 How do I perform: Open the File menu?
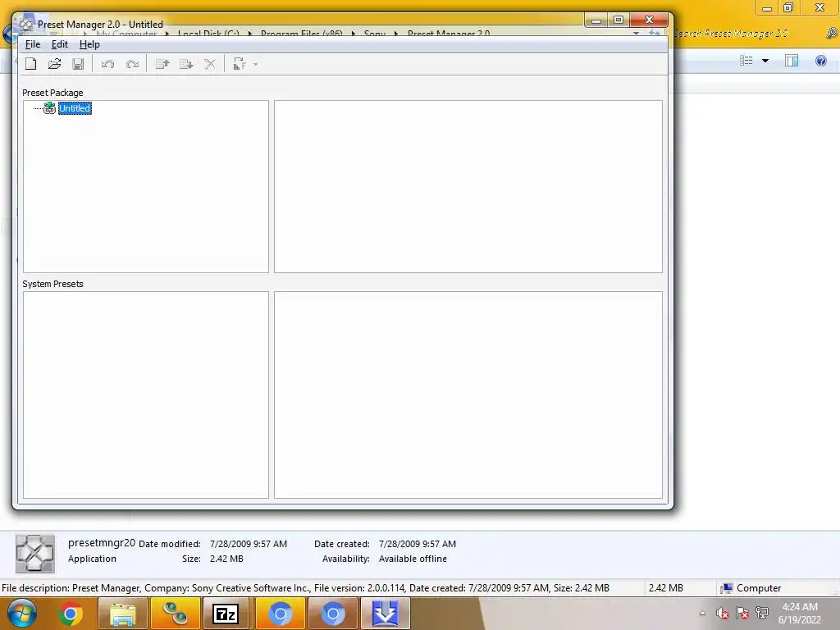pos(33,44)
